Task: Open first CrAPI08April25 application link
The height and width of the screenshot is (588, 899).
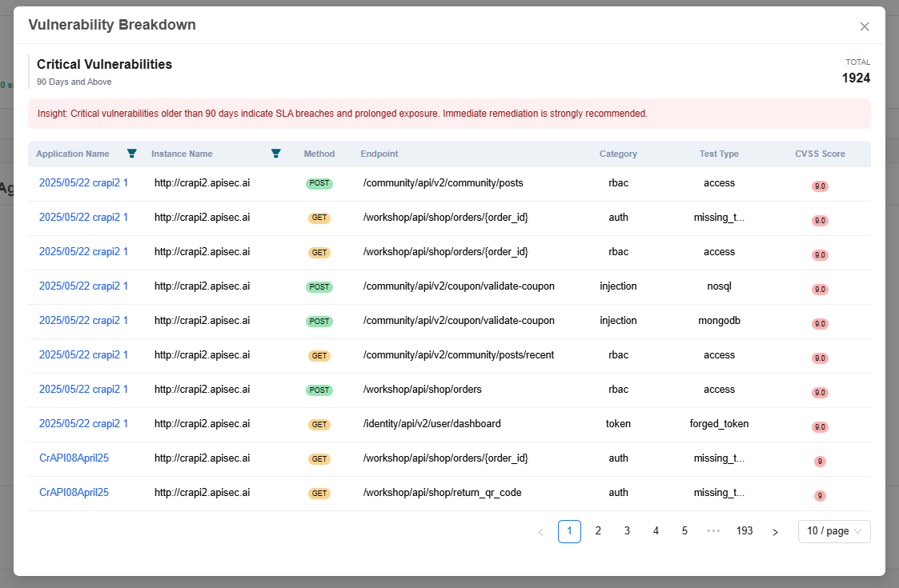Action: click(74, 458)
